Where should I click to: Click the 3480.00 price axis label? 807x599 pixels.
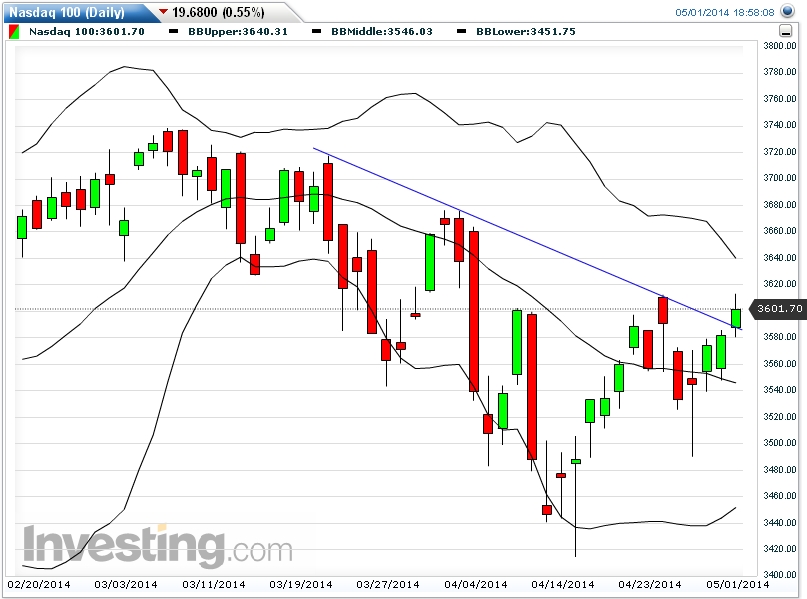click(x=779, y=469)
